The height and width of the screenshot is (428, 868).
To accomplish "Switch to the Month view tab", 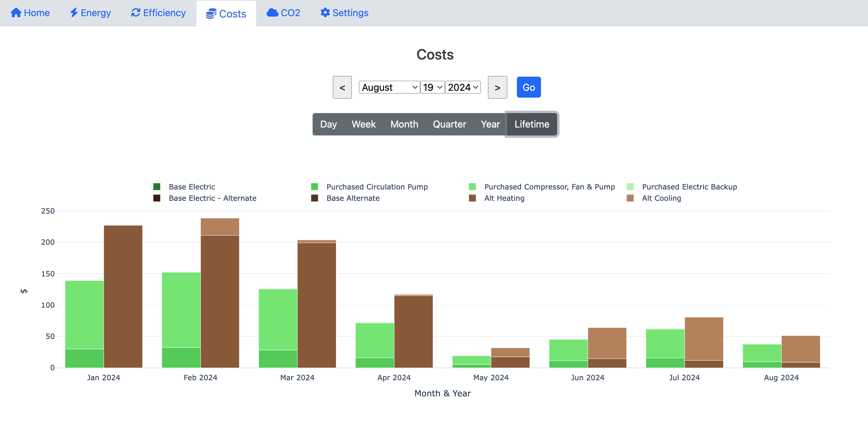I will tap(404, 124).
